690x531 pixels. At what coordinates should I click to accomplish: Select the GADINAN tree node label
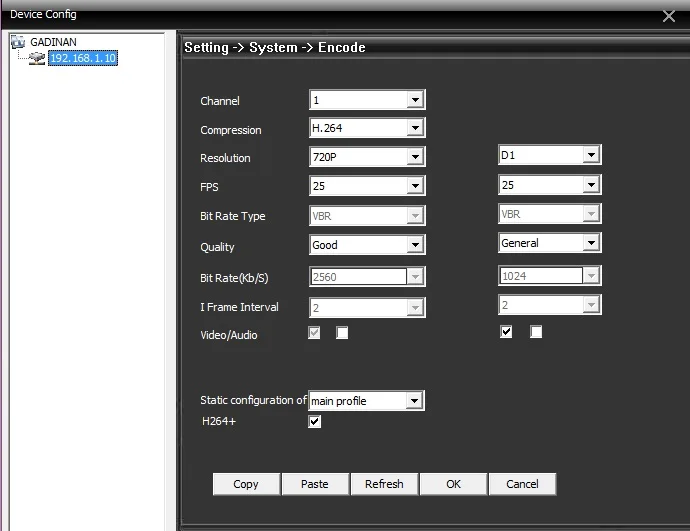[x=53, y=42]
